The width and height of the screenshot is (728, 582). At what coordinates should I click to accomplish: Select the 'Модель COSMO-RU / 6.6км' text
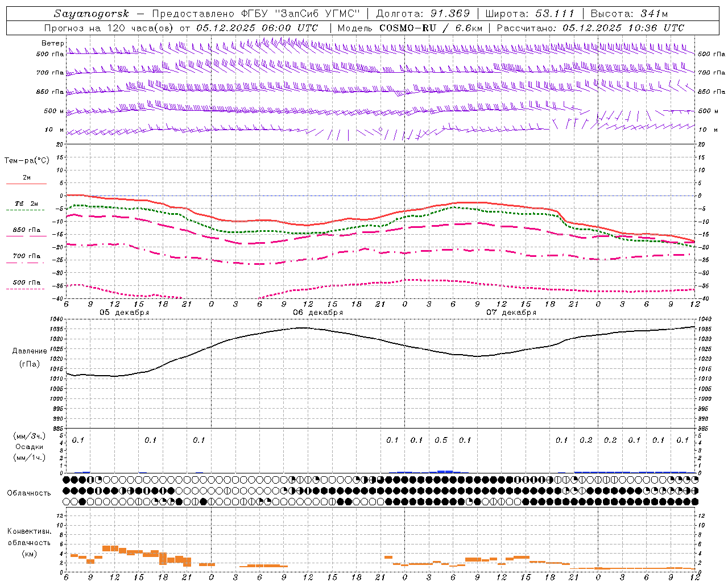click(410, 28)
